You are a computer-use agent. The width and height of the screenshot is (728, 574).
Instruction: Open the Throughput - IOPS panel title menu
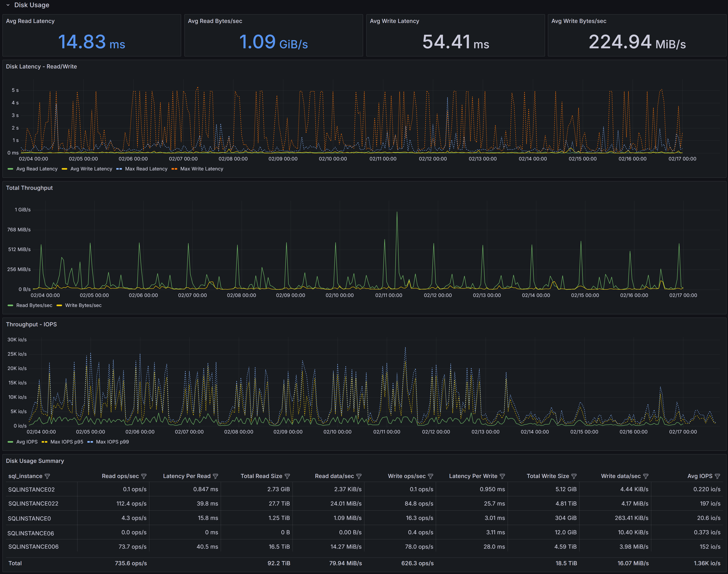pyautogui.click(x=31, y=324)
